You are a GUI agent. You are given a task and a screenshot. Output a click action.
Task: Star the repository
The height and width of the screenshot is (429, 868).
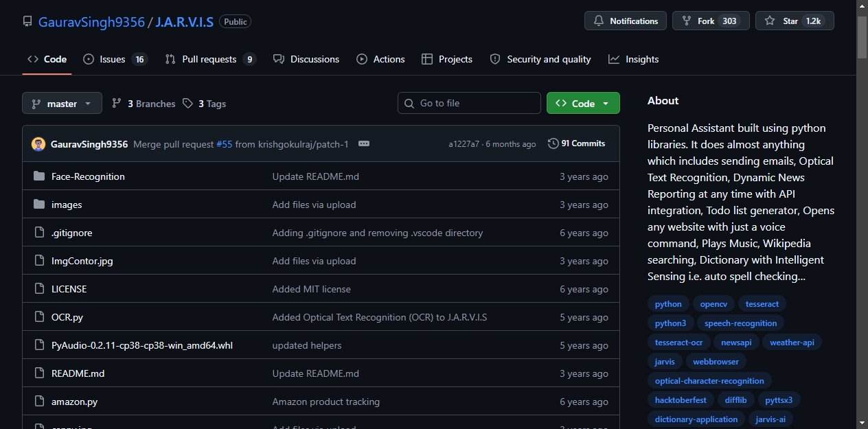(795, 21)
